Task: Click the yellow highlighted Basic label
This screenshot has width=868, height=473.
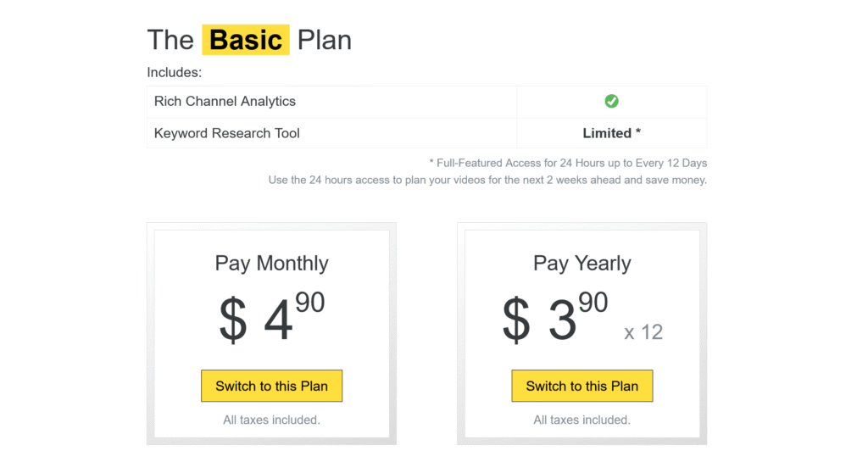Action: (246, 40)
